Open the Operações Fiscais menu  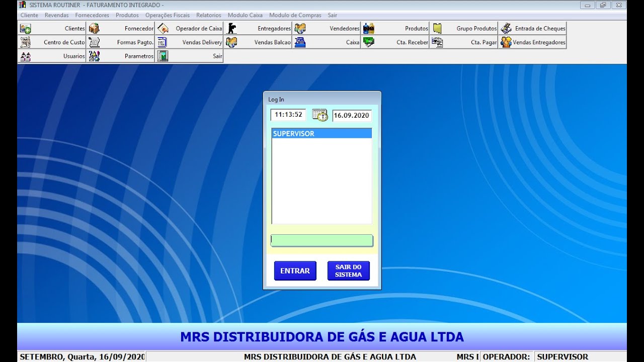pyautogui.click(x=168, y=15)
